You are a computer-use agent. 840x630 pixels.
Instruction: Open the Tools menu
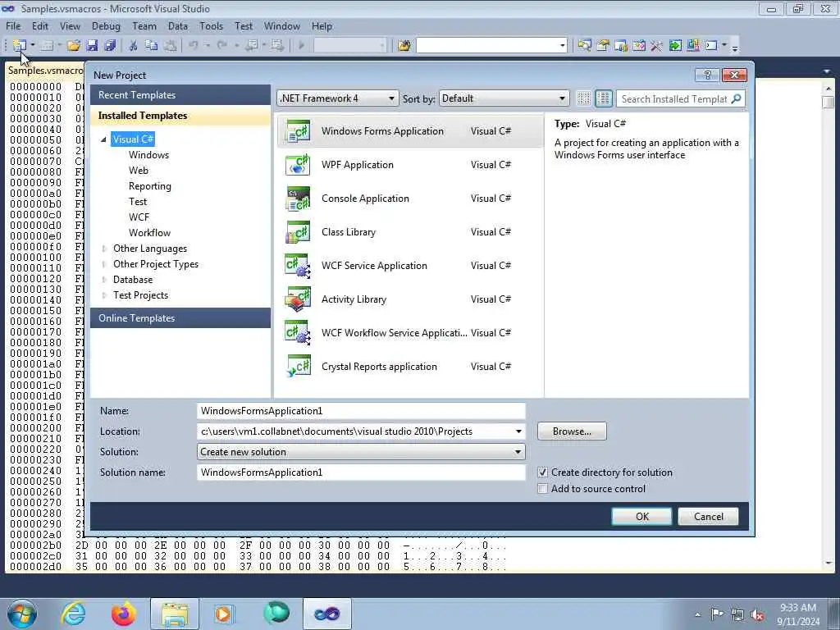click(x=211, y=26)
